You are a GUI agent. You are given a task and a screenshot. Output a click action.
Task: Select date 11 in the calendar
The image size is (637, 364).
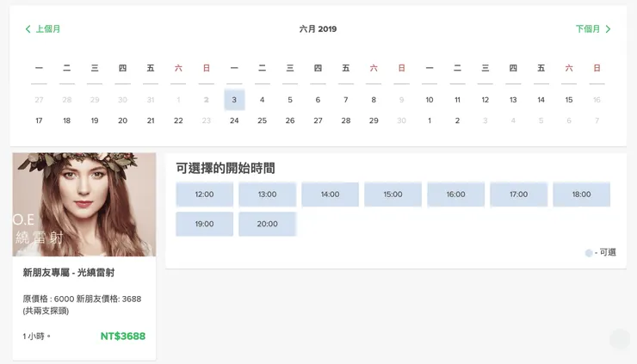tap(457, 100)
